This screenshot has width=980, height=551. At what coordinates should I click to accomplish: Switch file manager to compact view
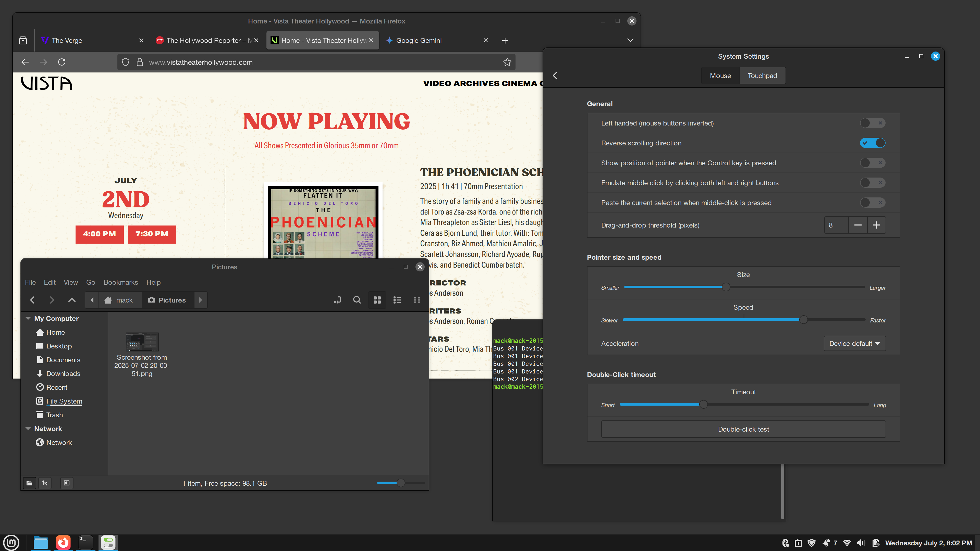(x=417, y=300)
